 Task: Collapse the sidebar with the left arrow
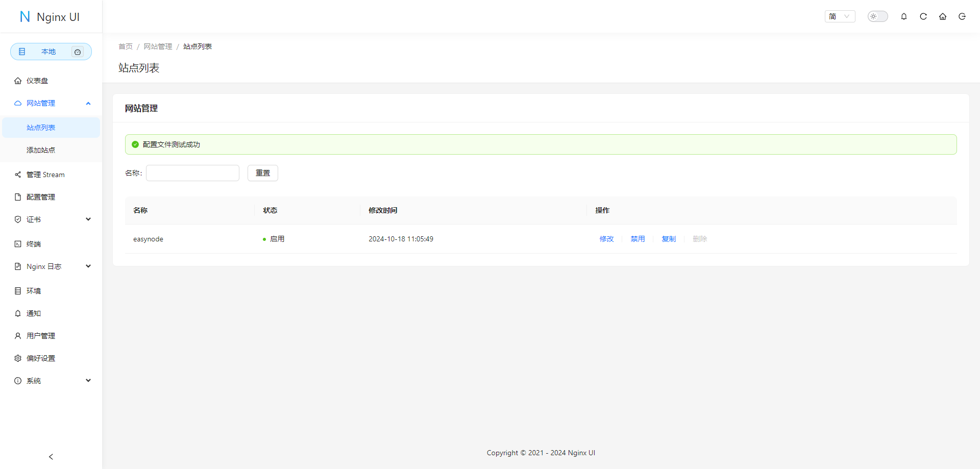click(x=51, y=457)
